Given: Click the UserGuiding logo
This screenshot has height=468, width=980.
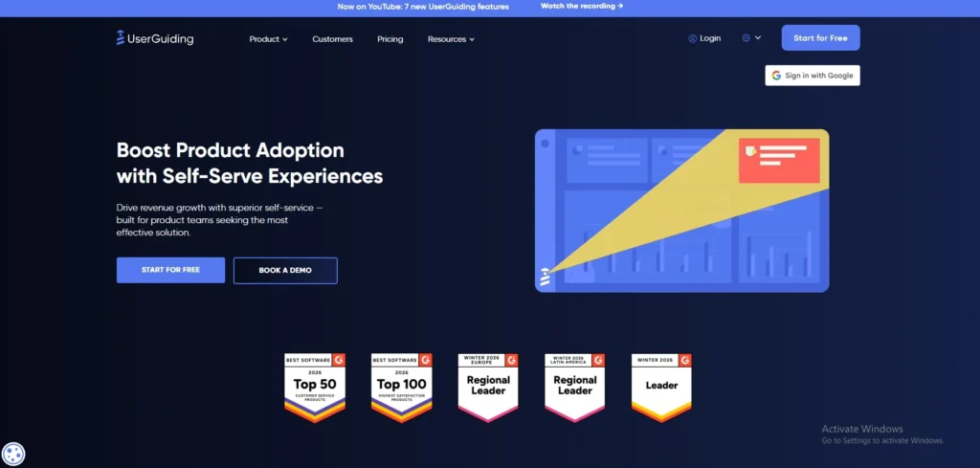Looking at the screenshot, I should coord(154,38).
